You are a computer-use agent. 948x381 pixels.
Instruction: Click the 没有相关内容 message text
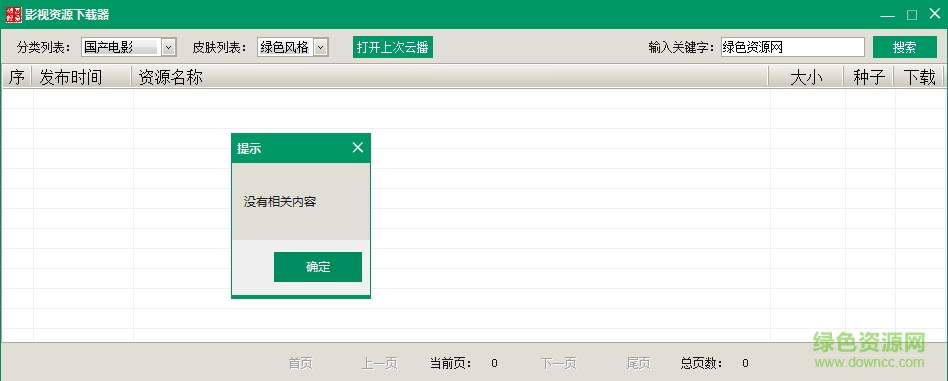pos(280,202)
